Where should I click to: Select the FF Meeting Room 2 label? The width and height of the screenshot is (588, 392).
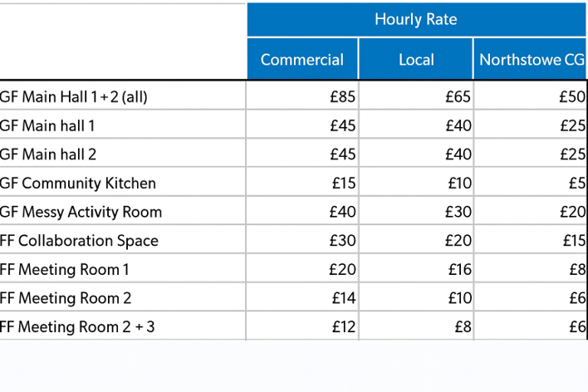tap(66, 298)
